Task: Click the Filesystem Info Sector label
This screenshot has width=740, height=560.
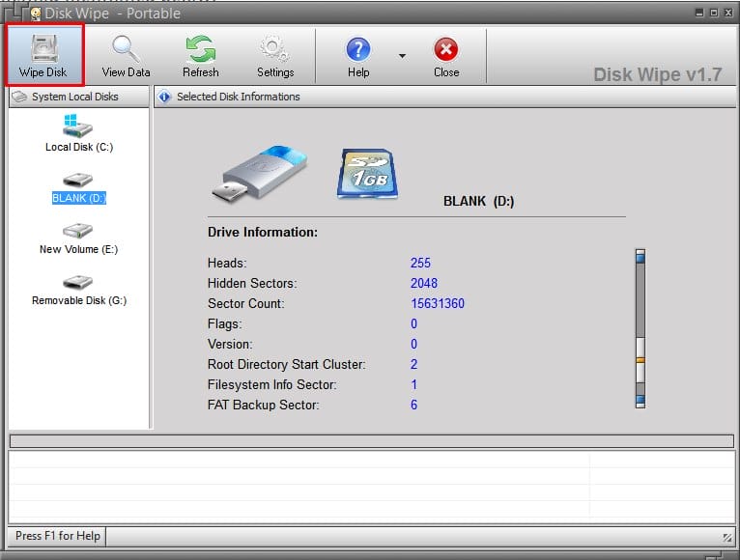Action: click(x=271, y=384)
